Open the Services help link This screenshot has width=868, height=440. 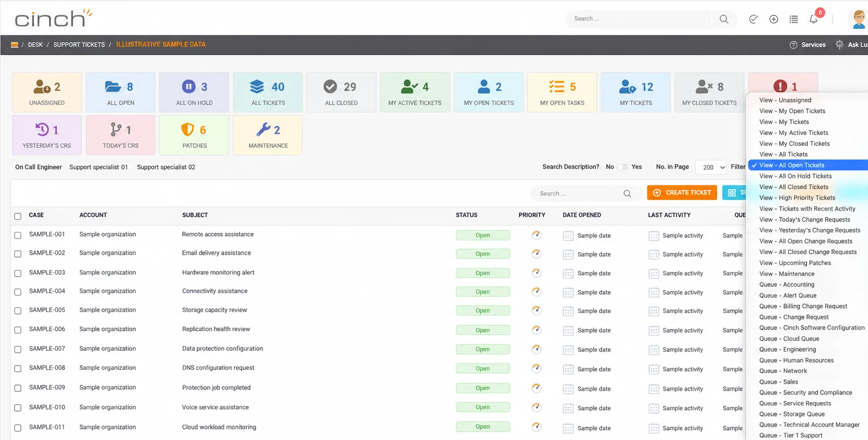[807, 45]
